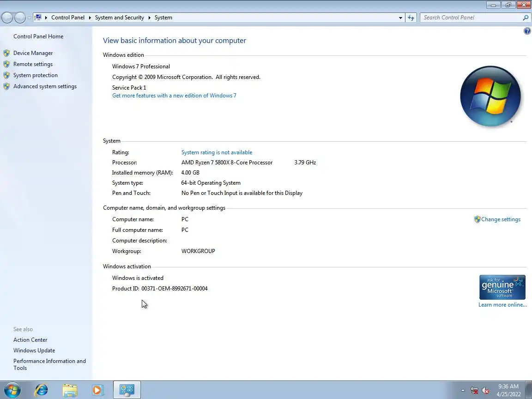Click the help question mark icon
This screenshot has height=399, width=532.
pos(527,31)
